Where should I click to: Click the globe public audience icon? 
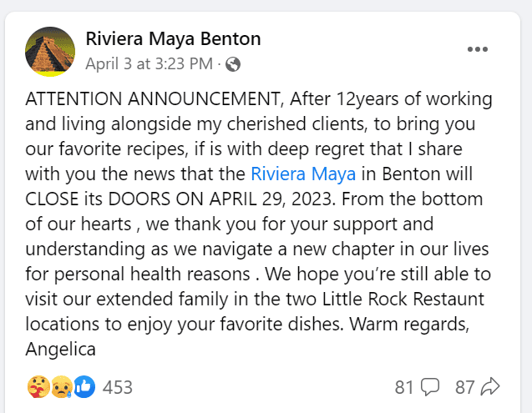point(233,64)
